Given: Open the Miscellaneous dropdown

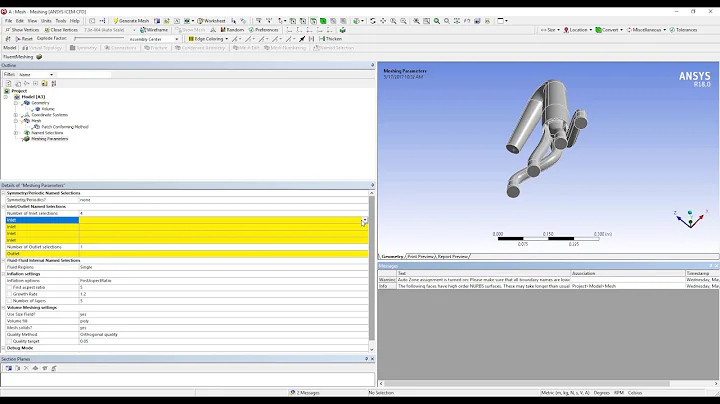Looking at the screenshot, I should click(646, 30).
